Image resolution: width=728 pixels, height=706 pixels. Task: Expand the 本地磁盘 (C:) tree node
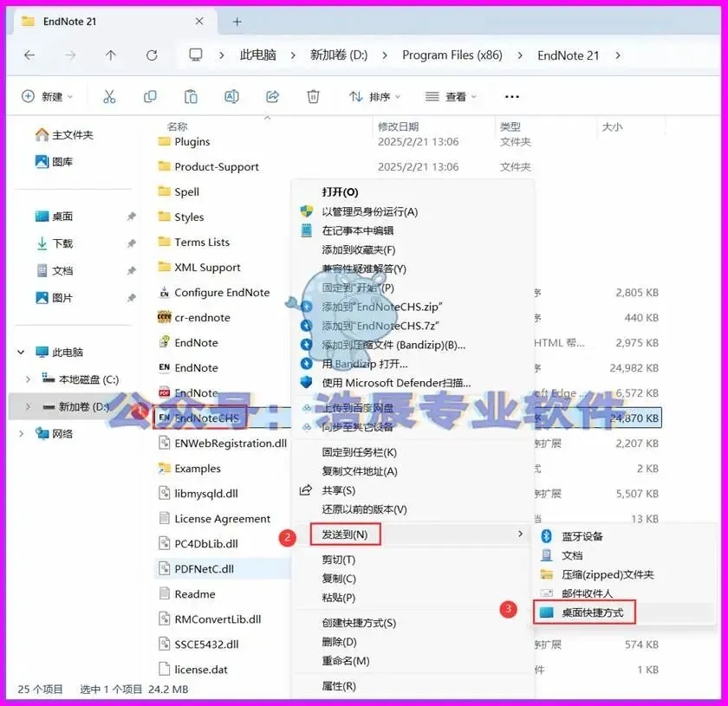tap(28, 379)
